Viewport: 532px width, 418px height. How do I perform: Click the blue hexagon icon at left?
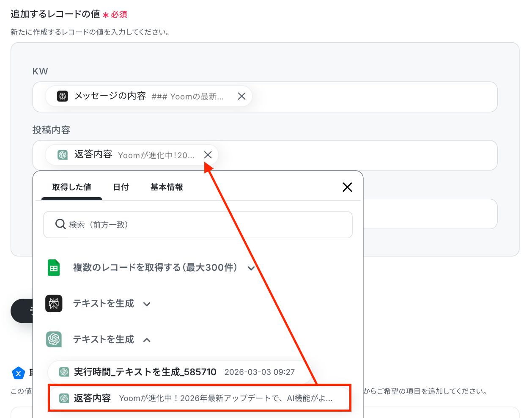pyautogui.click(x=18, y=373)
